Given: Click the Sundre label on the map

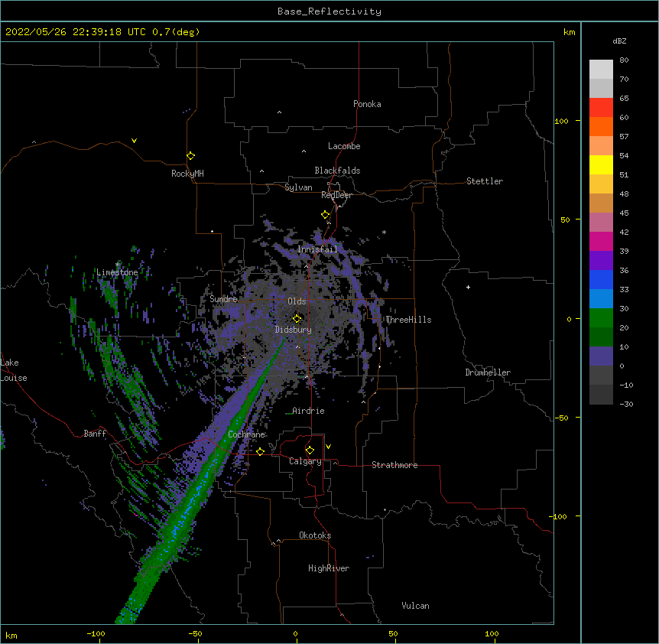Looking at the screenshot, I should 223,299.
